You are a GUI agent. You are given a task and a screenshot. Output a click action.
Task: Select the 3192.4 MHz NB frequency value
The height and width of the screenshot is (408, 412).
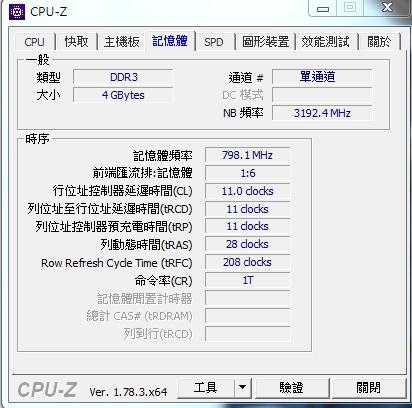322,113
